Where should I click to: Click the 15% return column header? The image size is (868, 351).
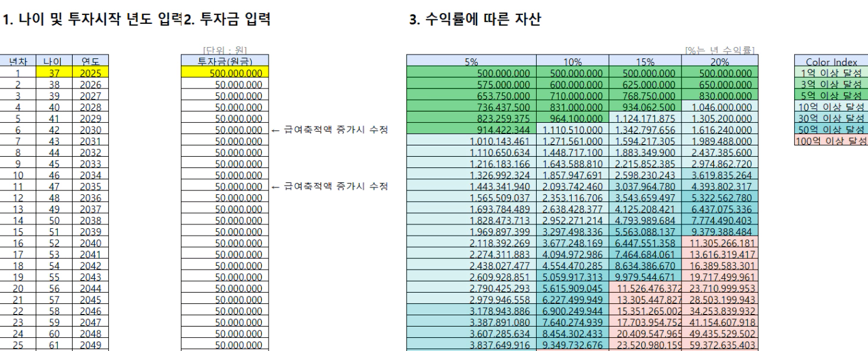coord(645,61)
